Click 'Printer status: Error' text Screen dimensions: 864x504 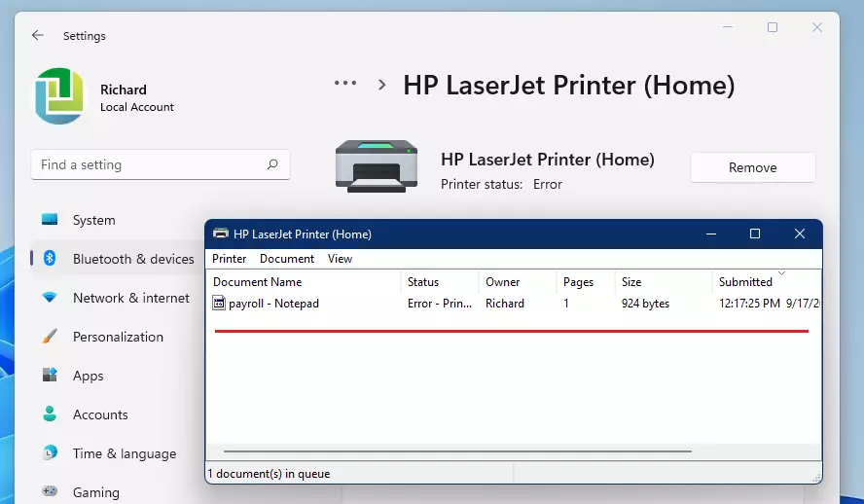(x=501, y=184)
